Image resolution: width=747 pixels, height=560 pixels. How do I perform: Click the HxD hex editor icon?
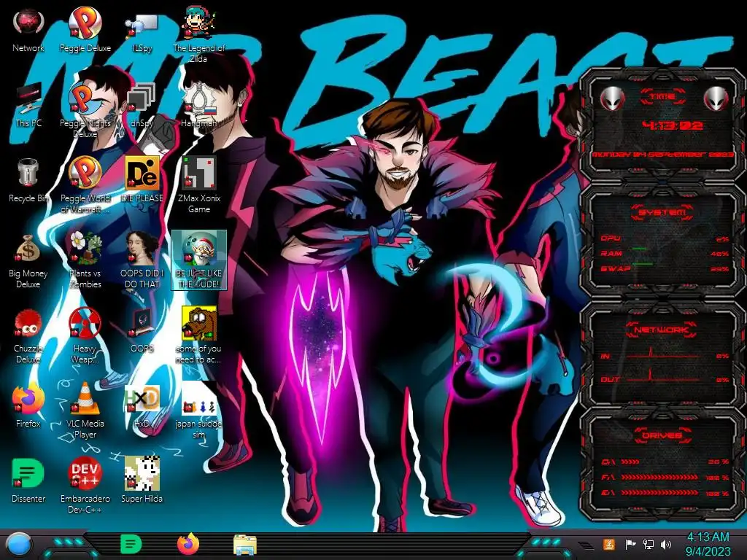[142, 405]
